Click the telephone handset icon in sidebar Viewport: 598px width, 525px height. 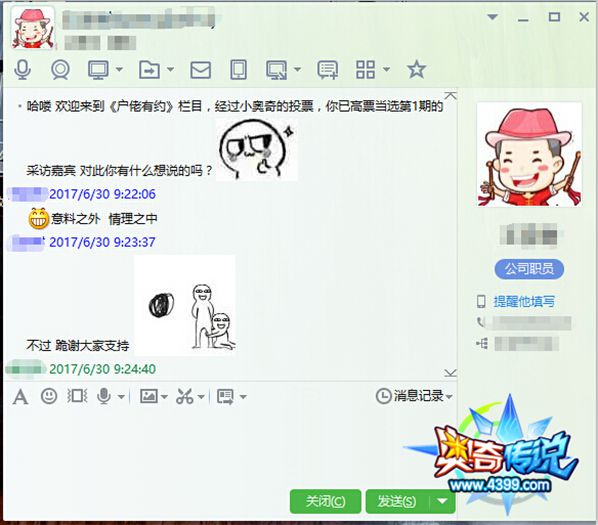(x=481, y=323)
